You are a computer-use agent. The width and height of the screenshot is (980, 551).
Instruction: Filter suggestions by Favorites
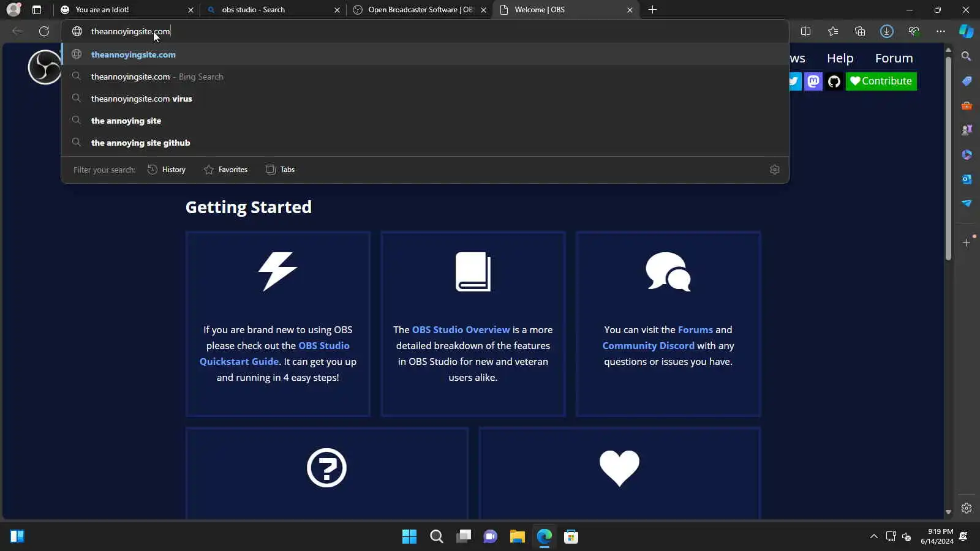225,170
